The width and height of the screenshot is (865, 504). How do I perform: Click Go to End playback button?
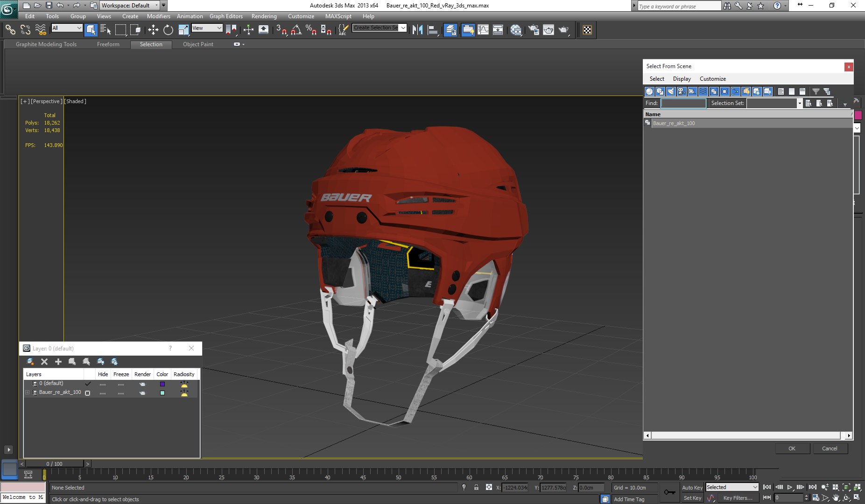(812, 487)
